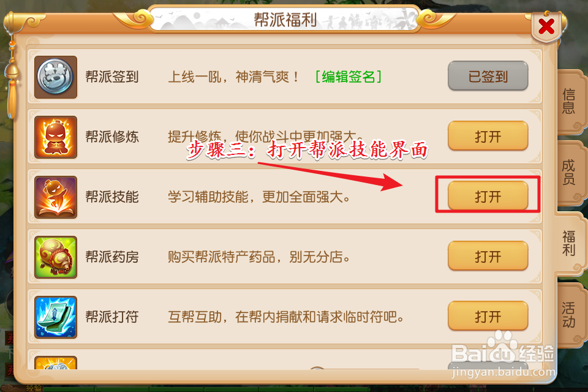Open the 帮派药房 shop

click(x=488, y=256)
